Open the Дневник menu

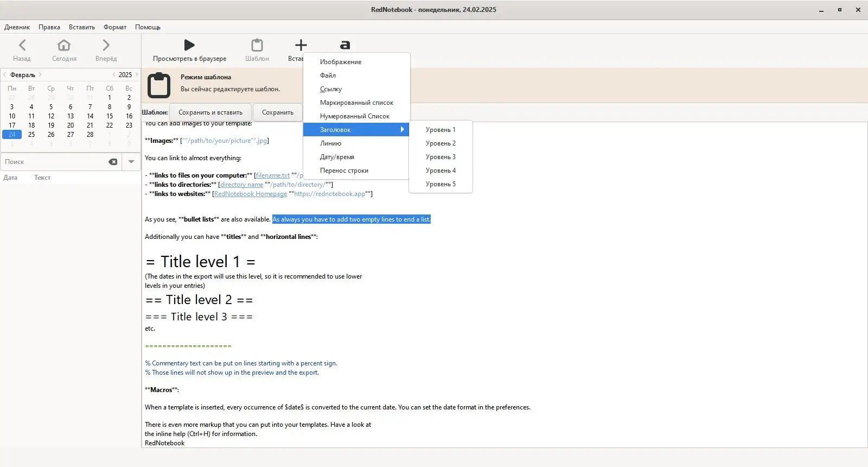pyautogui.click(x=17, y=27)
